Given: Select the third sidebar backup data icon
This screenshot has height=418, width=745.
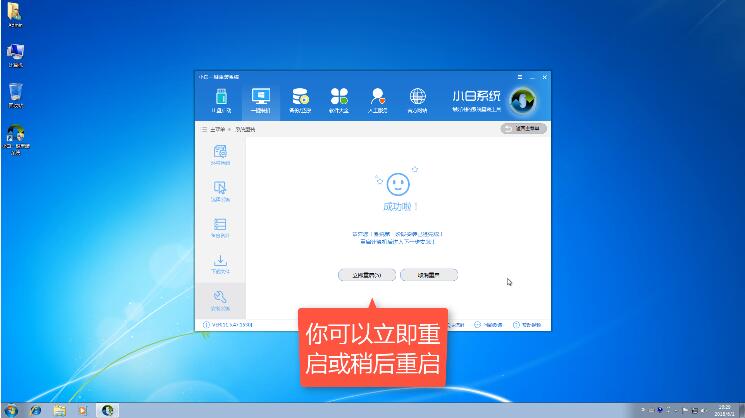Looking at the screenshot, I should (220, 227).
